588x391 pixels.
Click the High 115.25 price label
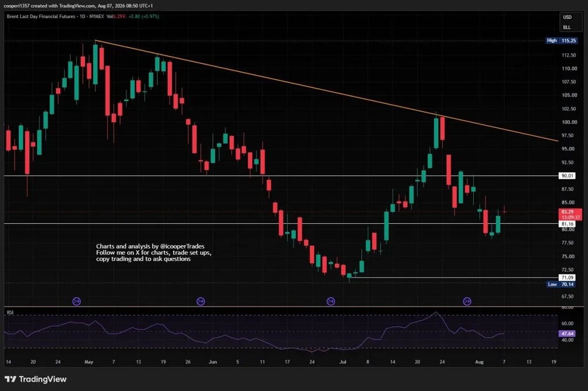click(562, 41)
